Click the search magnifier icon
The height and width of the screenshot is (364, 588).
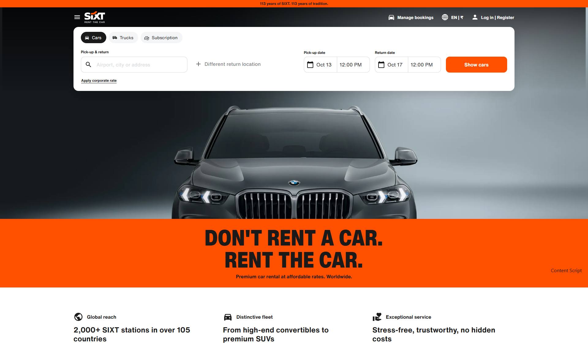[89, 65]
